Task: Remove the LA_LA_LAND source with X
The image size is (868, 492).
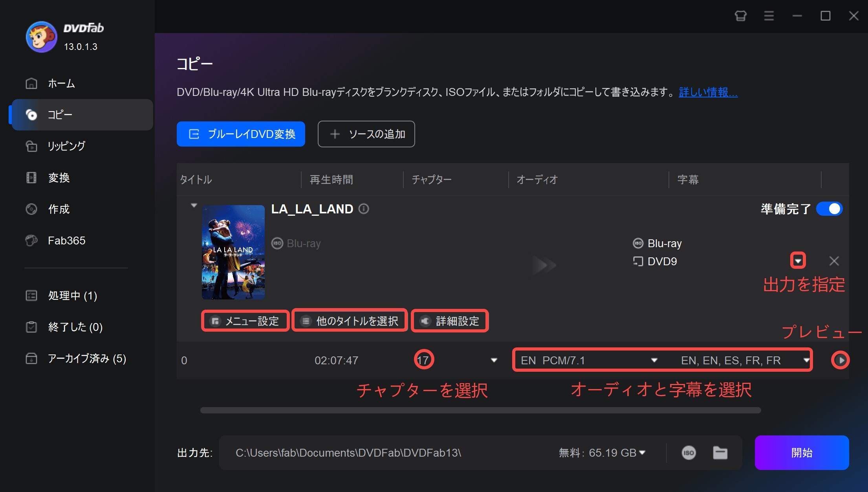Action: pyautogui.click(x=834, y=261)
